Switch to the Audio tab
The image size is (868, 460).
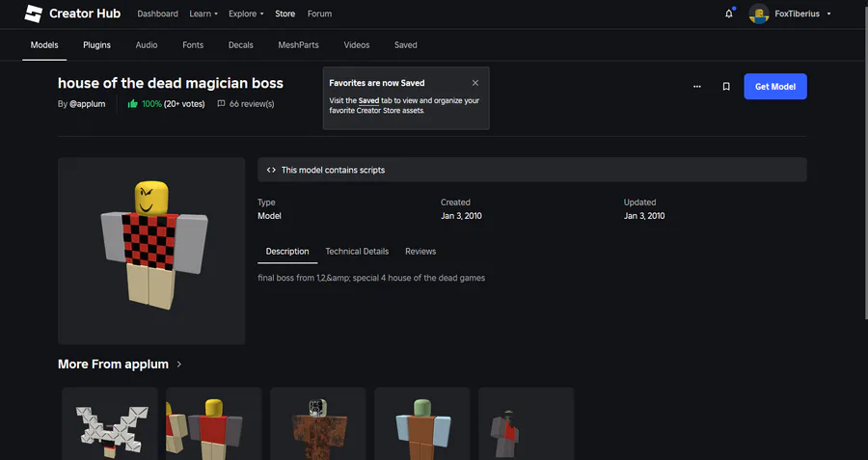coord(147,44)
